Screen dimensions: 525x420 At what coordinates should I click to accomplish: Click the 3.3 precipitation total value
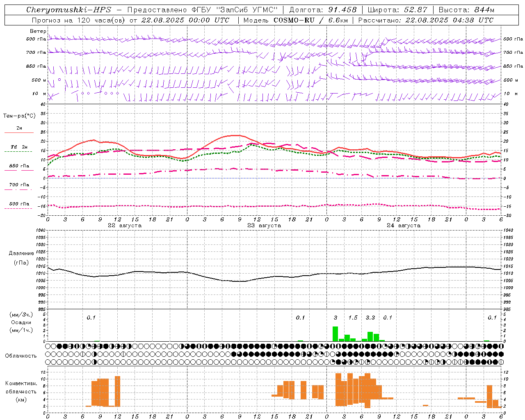(x=370, y=317)
